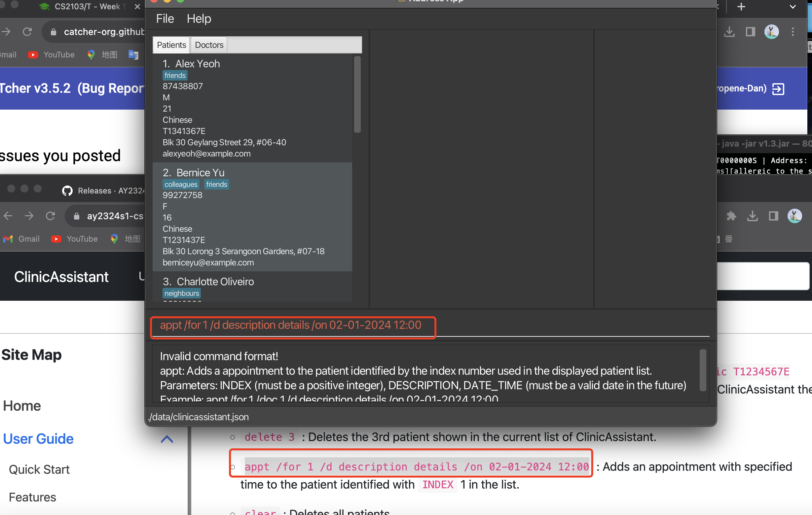Open the Quick Start link in site map
The height and width of the screenshot is (515, 812).
[x=39, y=469]
